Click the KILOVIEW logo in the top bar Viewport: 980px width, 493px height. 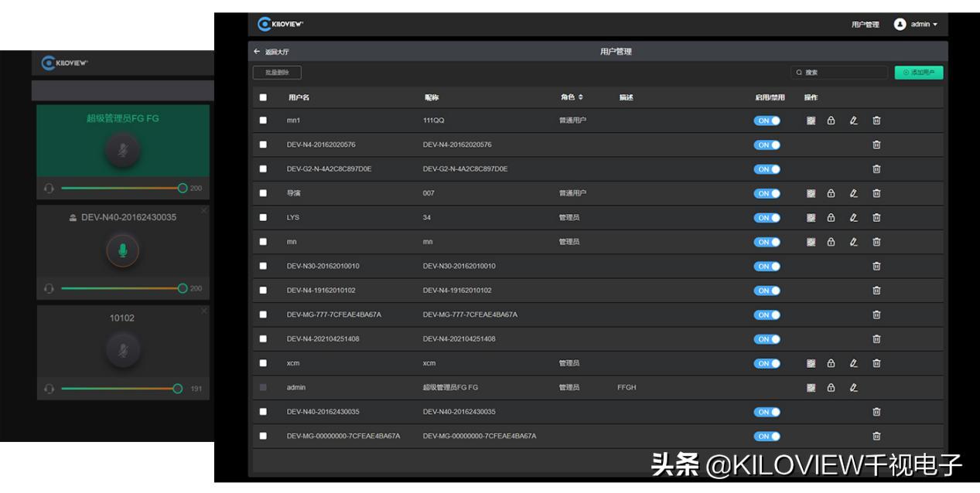pos(280,24)
